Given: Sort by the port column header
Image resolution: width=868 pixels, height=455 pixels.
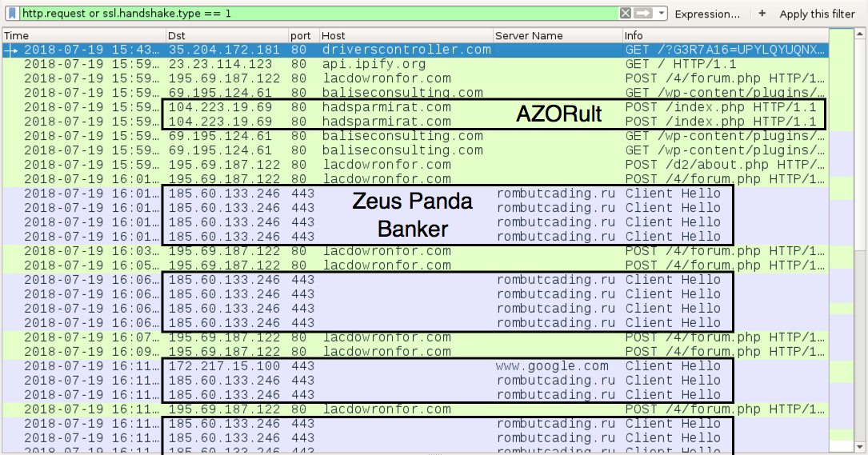Looking at the screenshot, I should click(x=304, y=35).
